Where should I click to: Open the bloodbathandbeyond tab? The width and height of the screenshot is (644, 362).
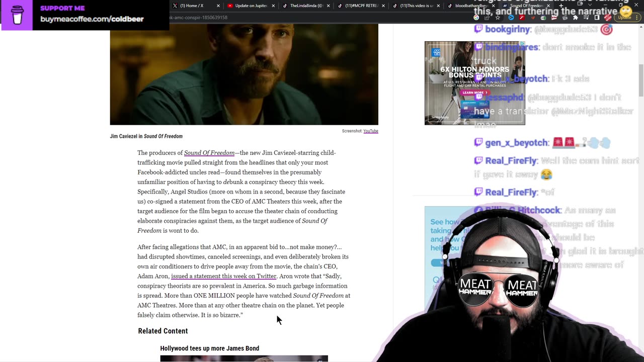(x=471, y=6)
